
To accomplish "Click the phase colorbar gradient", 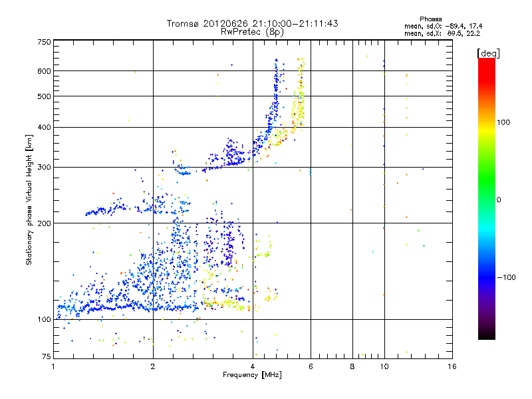I will pyautogui.click(x=487, y=198).
